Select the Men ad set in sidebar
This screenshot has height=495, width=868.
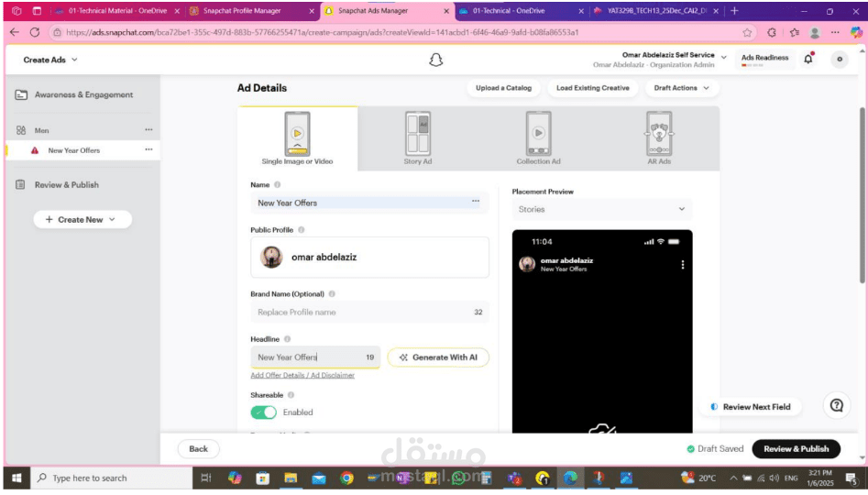point(41,130)
